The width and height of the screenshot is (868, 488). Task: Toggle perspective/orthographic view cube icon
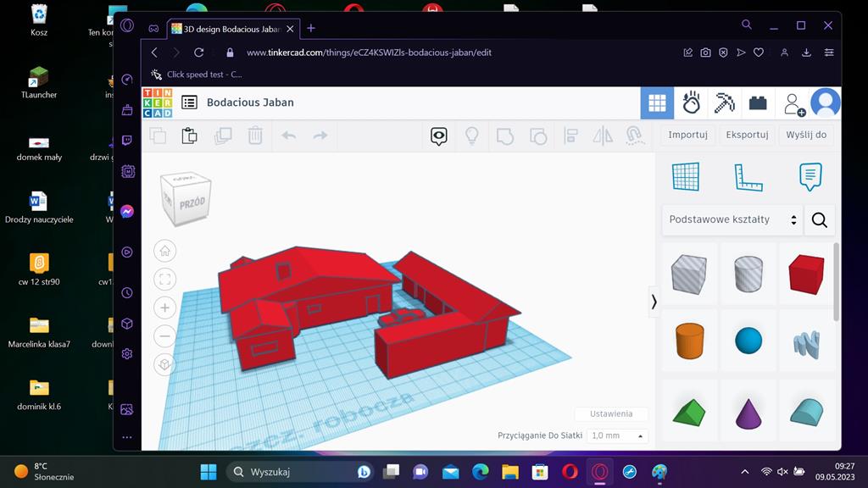(x=165, y=365)
